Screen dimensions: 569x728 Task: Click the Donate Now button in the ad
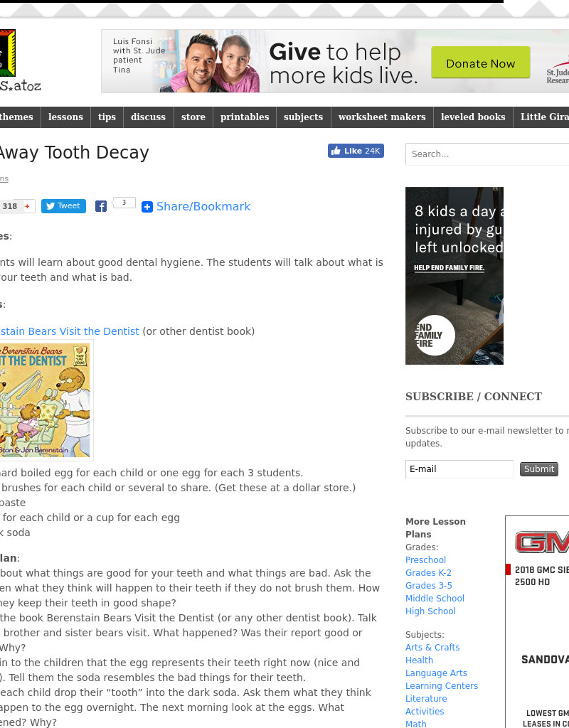481,63
